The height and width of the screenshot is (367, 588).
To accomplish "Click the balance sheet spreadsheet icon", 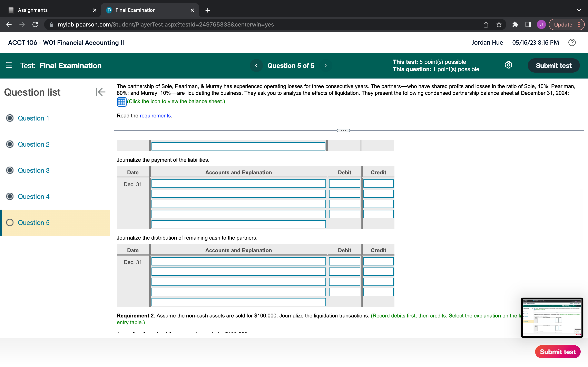I will [121, 102].
